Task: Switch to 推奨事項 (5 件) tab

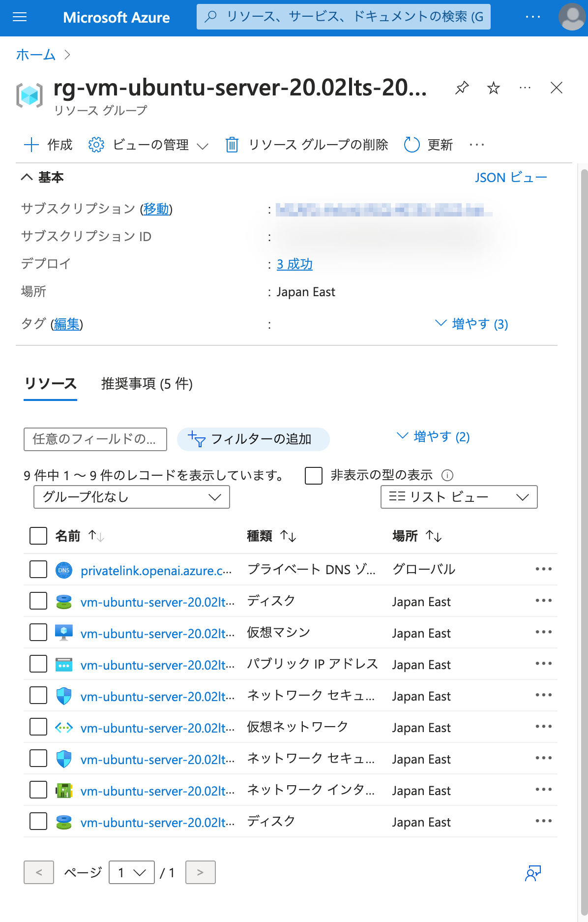Action: click(147, 384)
